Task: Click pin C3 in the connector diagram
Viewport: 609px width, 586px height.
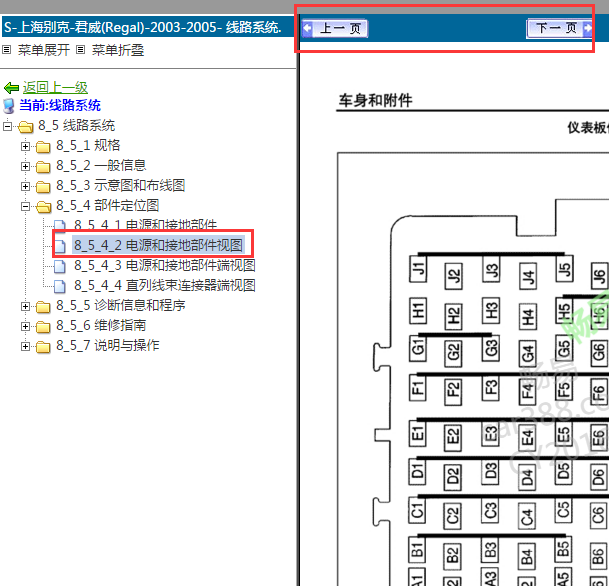Action: tap(491, 511)
